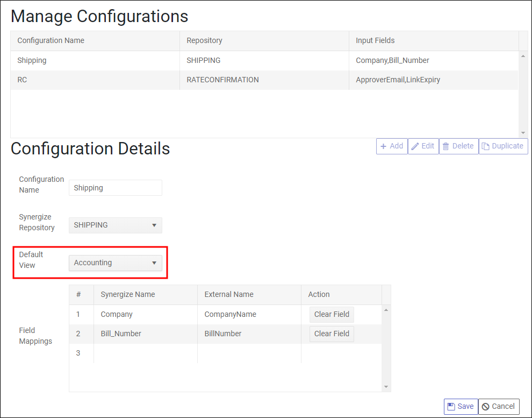Click the SHIPPING dropdown arrow

coord(154,225)
